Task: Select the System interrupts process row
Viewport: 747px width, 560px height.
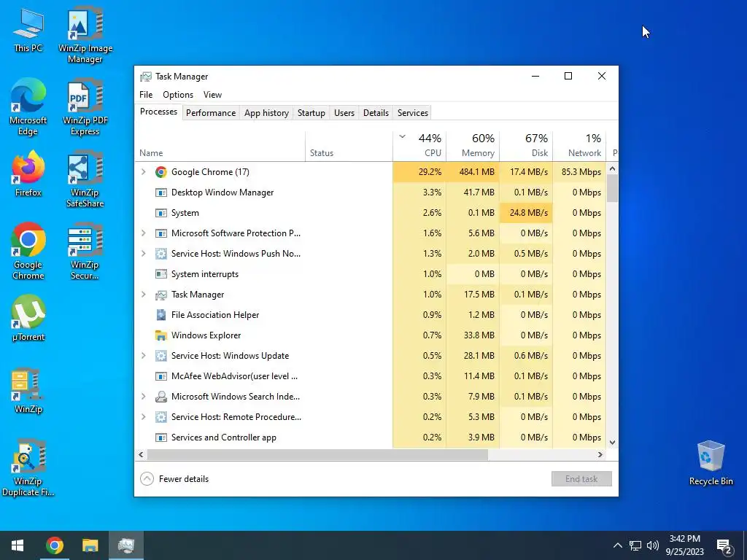Action: (371, 274)
